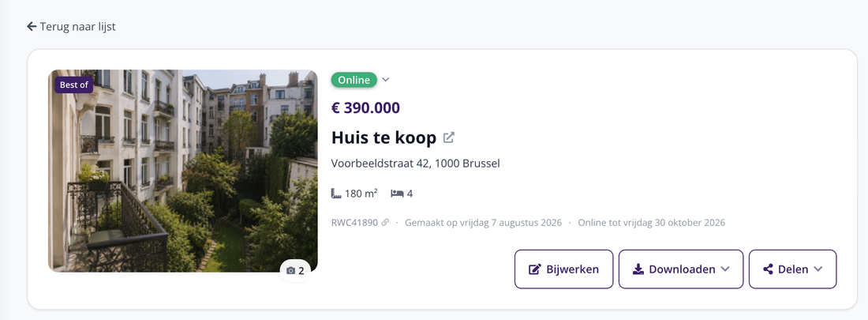Click the back arrow icon

point(32,26)
